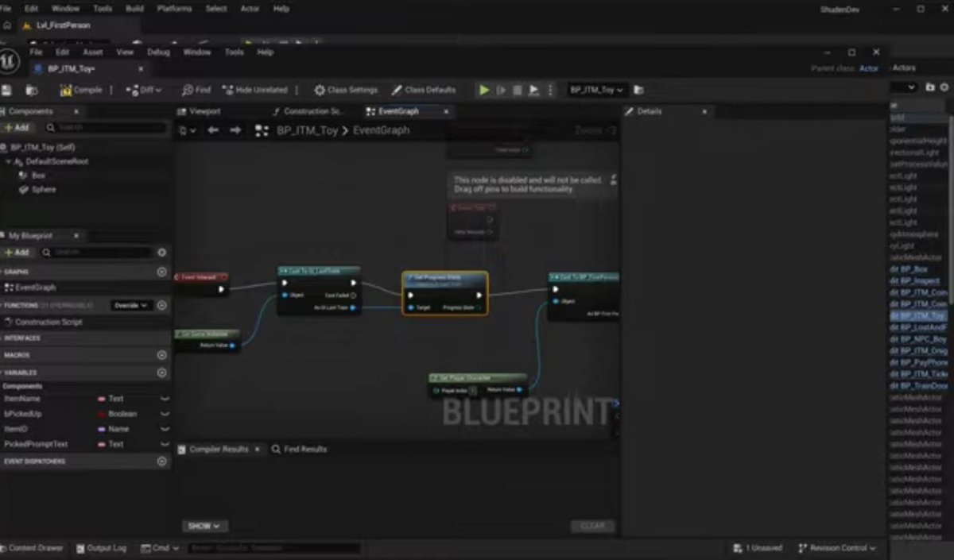
Task: Navigate forward in graph history
Action: (x=235, y=130)
